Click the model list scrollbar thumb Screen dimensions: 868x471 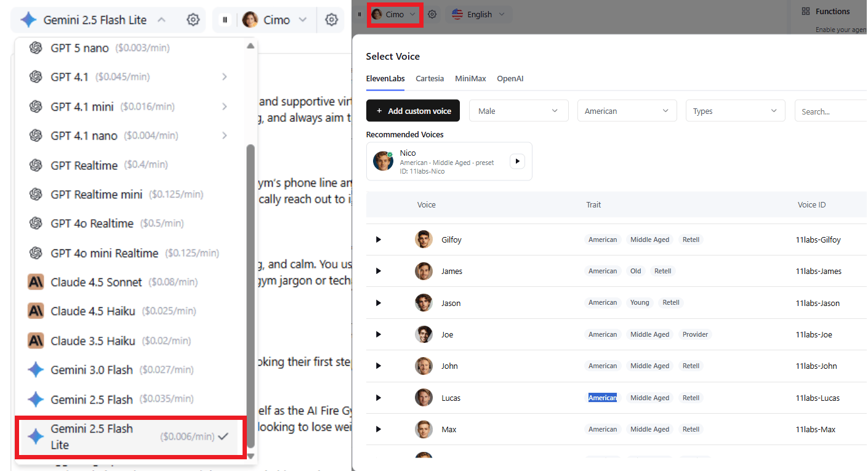click(250, 296)
